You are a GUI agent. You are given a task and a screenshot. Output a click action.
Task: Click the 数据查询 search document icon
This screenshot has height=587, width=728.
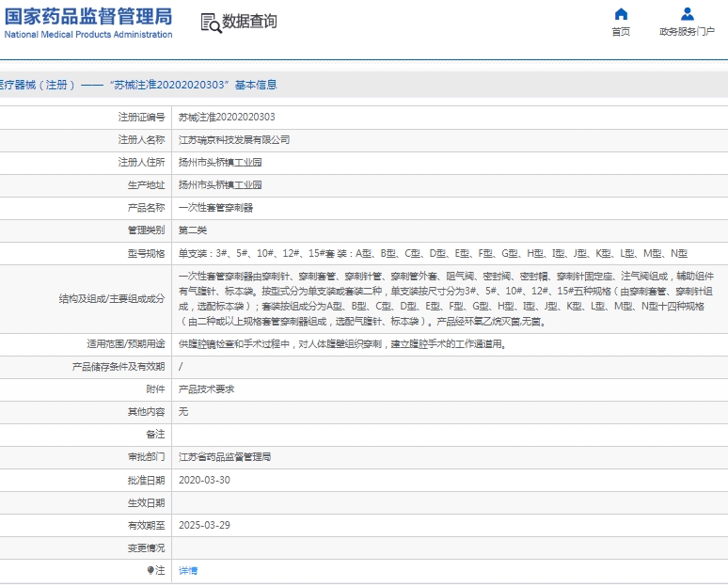pyautogui.click(x=211, y=23)
